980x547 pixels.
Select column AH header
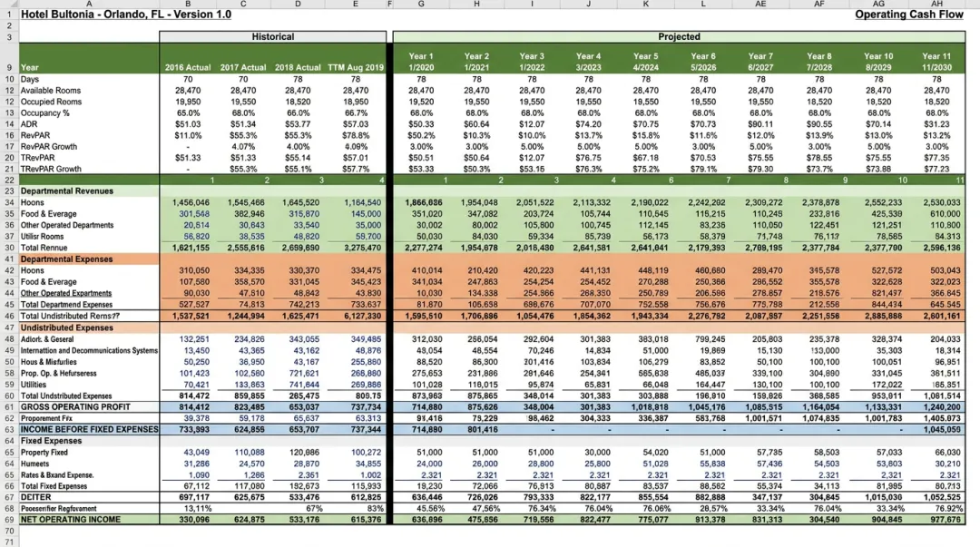coord(936,4)
